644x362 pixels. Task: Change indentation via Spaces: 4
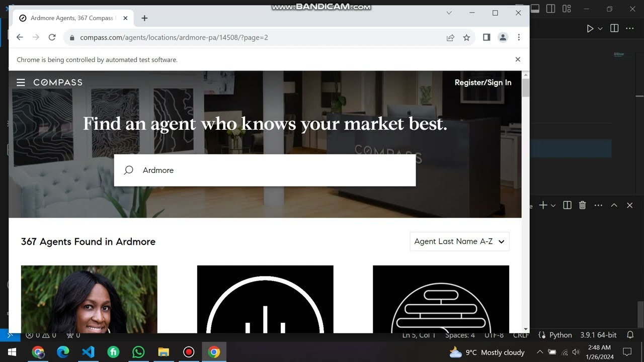tap(460, 335)
